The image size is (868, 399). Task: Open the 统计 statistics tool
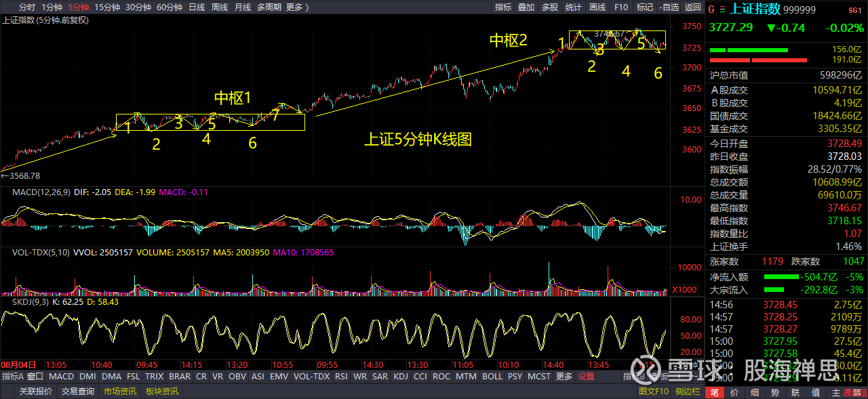coord(574,7)
